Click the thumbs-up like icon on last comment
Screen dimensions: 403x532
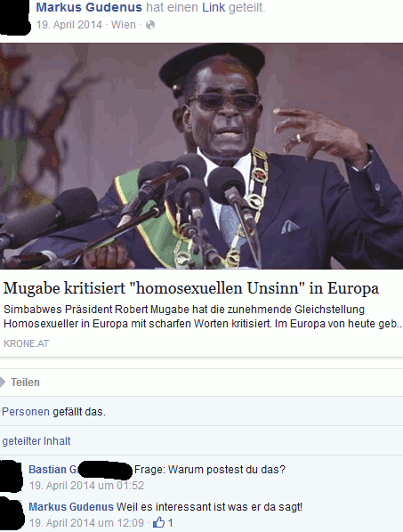(x=158, y=522)
